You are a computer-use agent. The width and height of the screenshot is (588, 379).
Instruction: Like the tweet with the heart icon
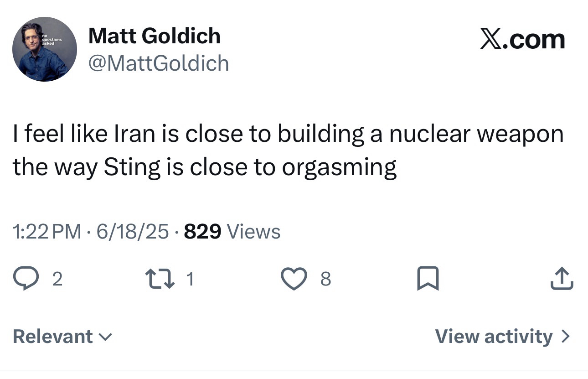294,279
